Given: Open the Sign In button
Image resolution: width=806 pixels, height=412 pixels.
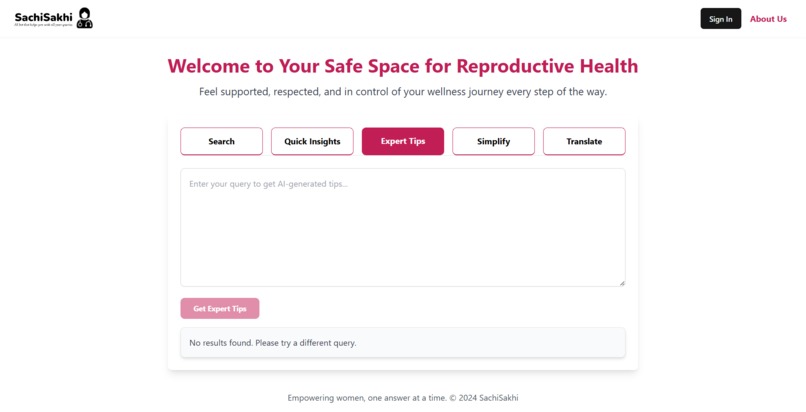Looking at the screenshot, I should tap(721, 18).
